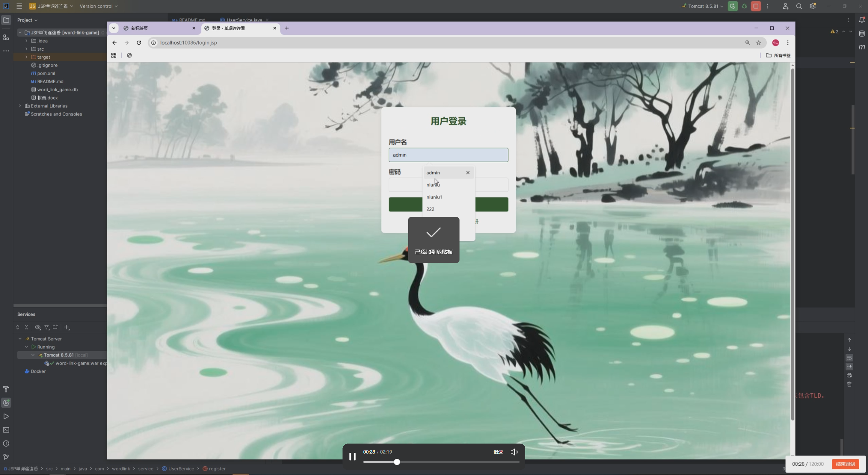Image resolution: width=868 pixels, height=475 pixels.
Task: Toggle the Project tool window
Action: [x=6, y=20]
